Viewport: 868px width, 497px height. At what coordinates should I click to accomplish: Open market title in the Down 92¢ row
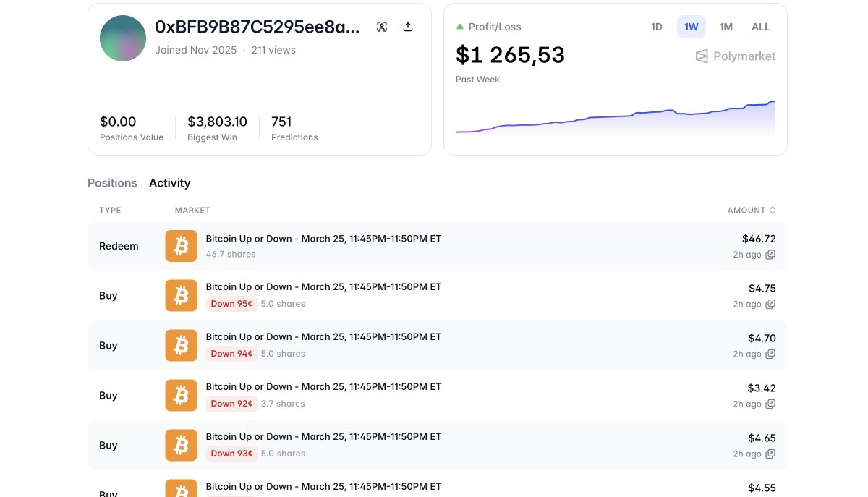323,387
